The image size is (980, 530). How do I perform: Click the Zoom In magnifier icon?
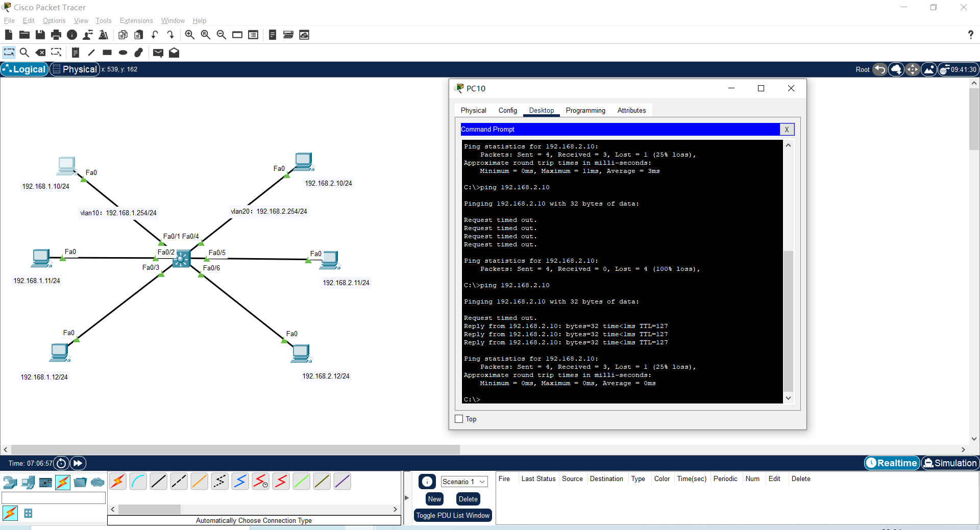(189, 35)
